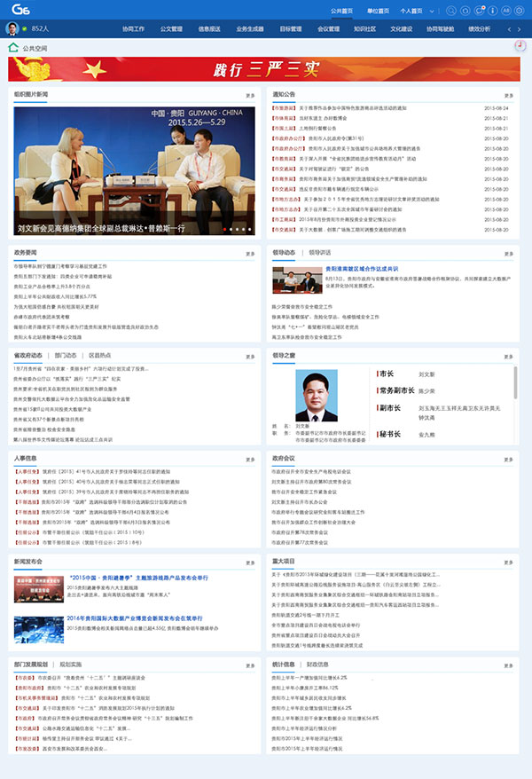Click the green online status dot
Viewport: 532px width, 779px height.
click(x=25, y=28)
